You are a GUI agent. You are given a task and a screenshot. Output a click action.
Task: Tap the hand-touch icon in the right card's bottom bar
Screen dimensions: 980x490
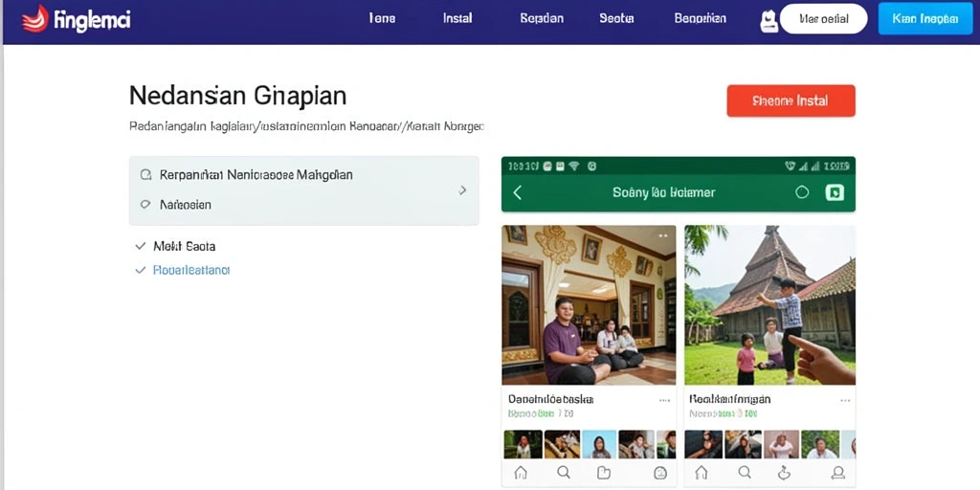click(x=784, y=473)
